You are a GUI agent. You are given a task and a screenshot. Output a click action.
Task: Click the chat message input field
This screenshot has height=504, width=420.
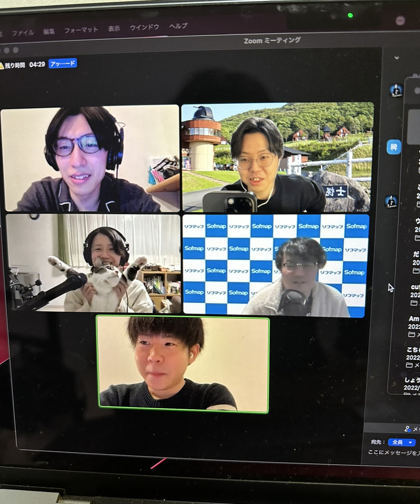click(x=393, y=453)
